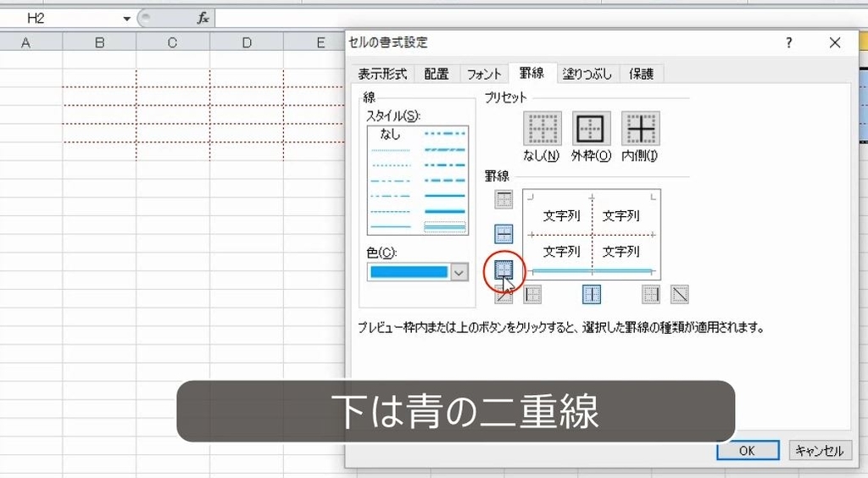Switch to the 表示形式 tab
868x478 pixels.
tap(382, 74)
